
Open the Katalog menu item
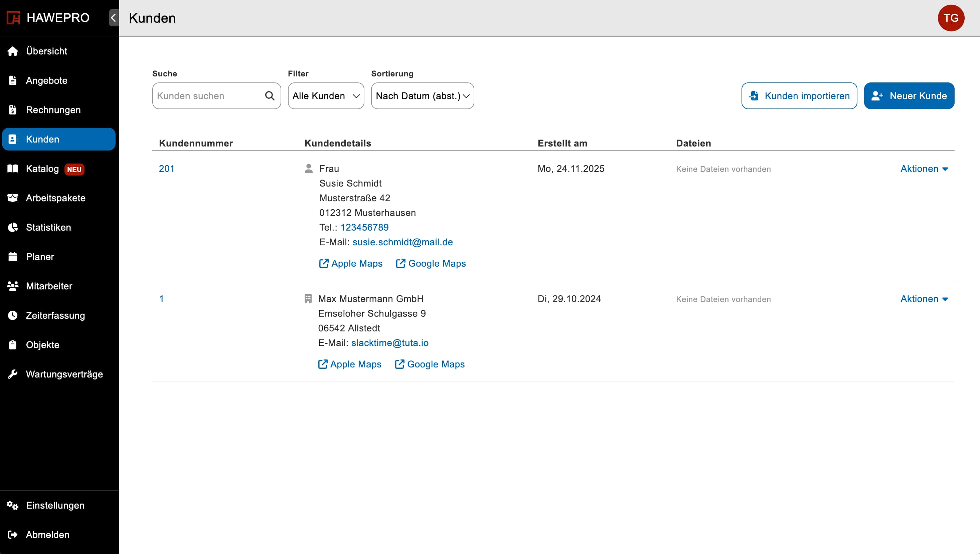(42, 169)
